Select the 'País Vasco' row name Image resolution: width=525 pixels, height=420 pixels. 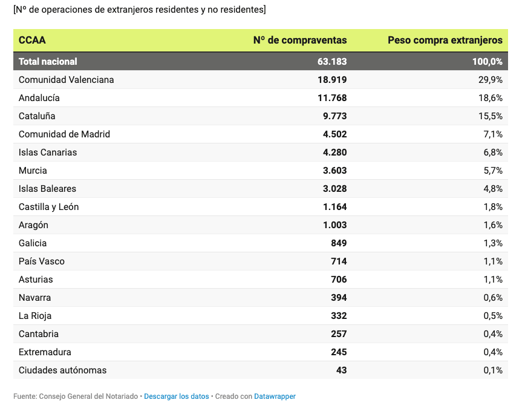coord(42,261)
